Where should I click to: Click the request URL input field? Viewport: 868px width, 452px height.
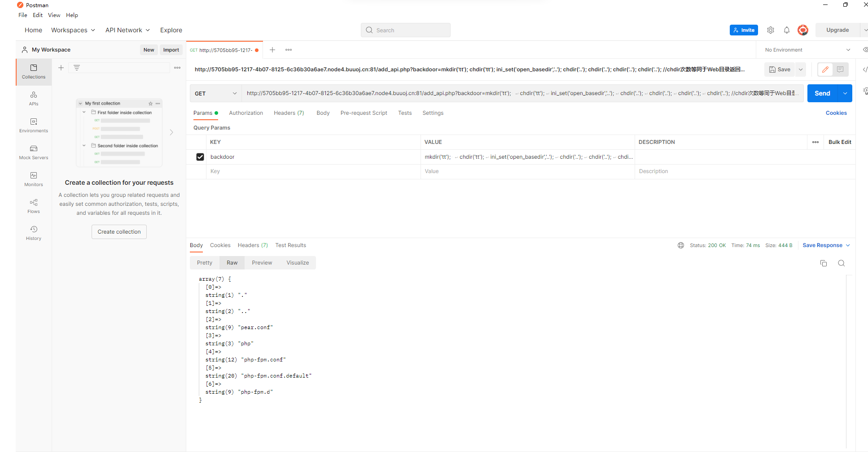click(x=522, y=93)
